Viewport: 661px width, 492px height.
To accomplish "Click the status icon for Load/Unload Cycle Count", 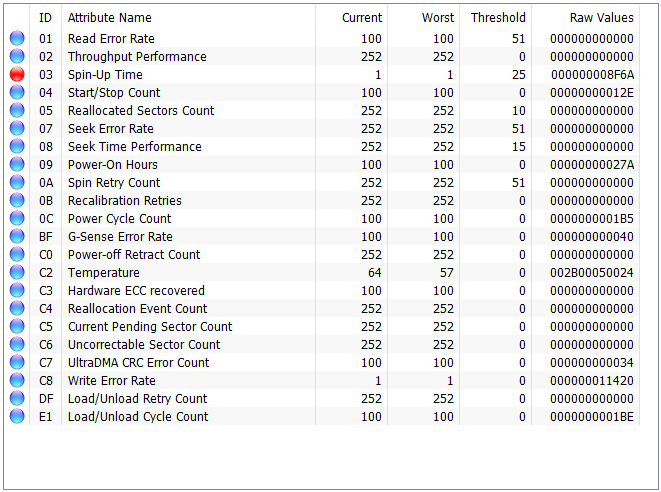I will pyautogui.click(x=17, y=416).
